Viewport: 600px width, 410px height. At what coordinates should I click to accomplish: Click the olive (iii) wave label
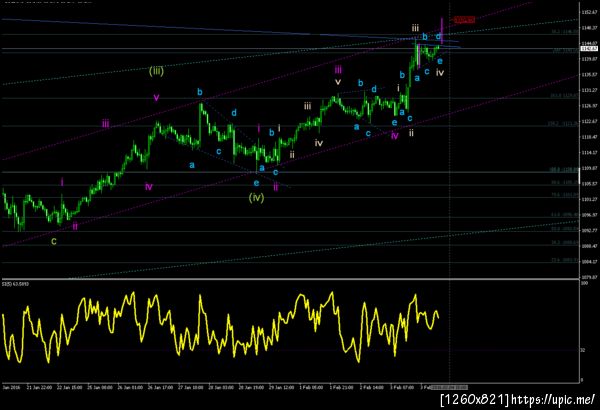(156, 71)
